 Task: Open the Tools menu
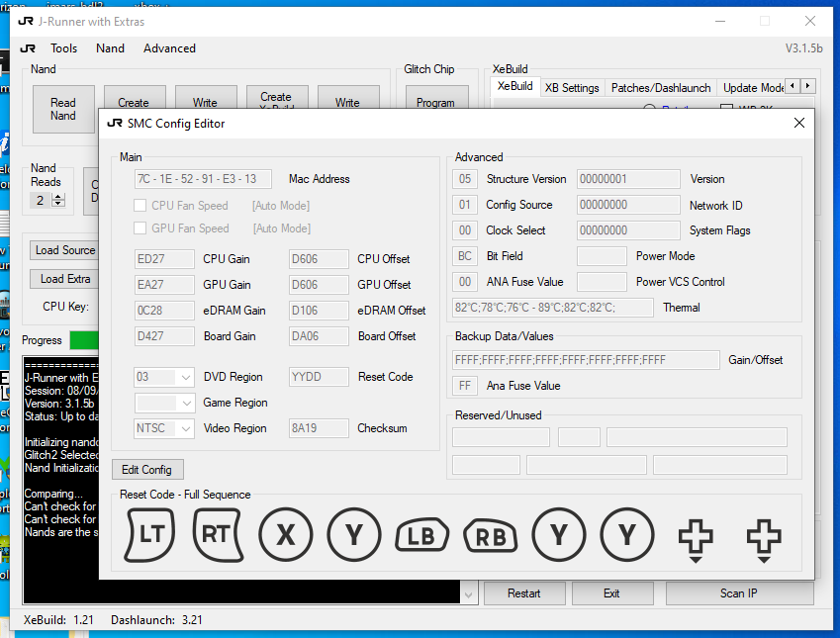pos(63,48)
